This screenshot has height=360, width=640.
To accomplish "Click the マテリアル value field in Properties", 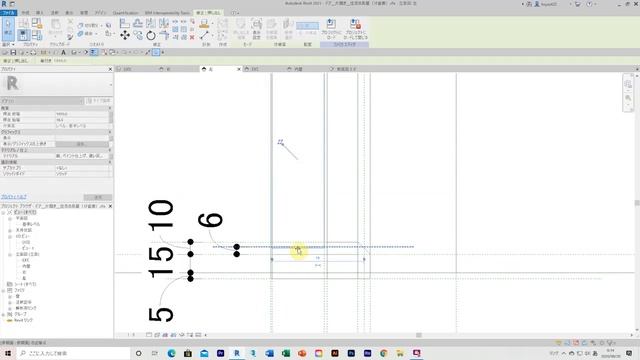I will point(82,156).
